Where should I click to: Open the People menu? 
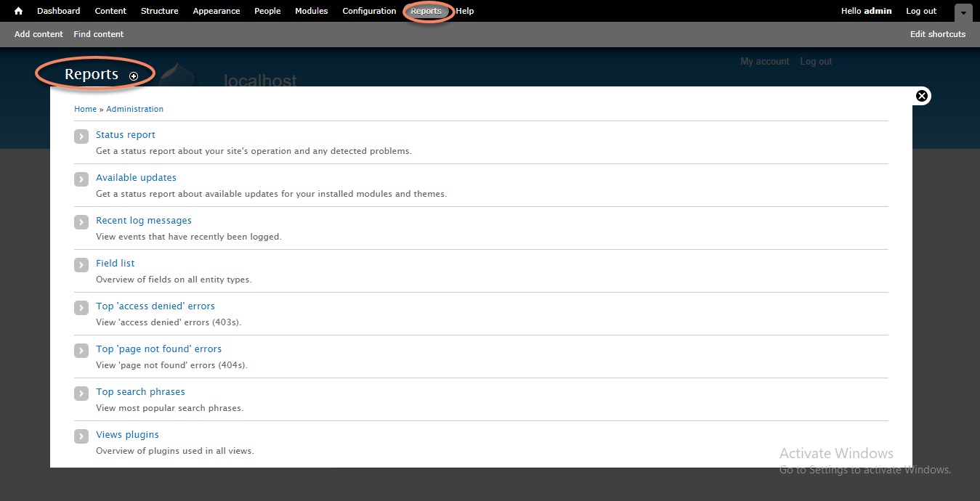pos(267,11)
